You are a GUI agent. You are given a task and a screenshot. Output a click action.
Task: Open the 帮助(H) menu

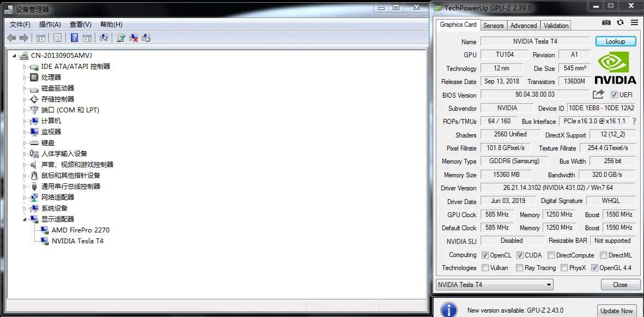[111, 24]
